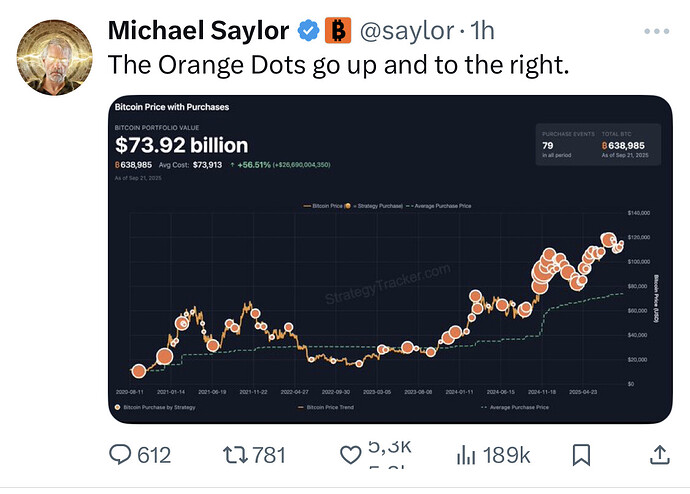Click the reply comment icon
The image size is (690, 494).
(x=120, y=455)
